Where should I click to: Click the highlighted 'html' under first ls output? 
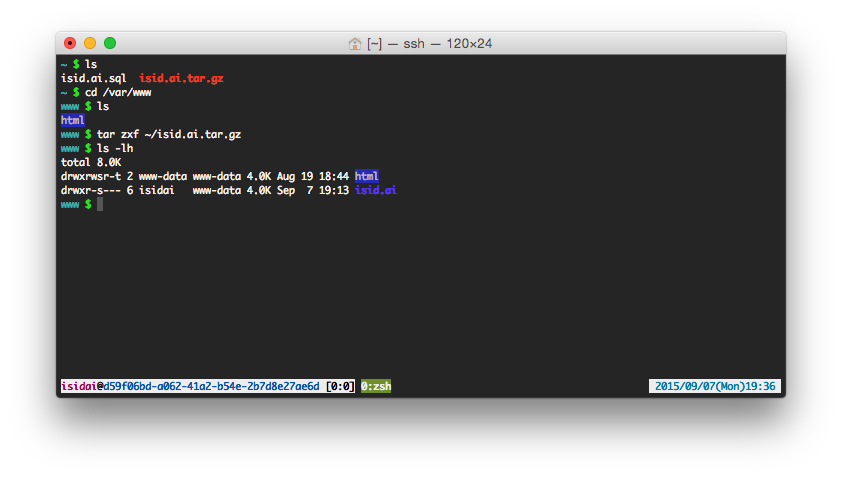tap(72, 120)
